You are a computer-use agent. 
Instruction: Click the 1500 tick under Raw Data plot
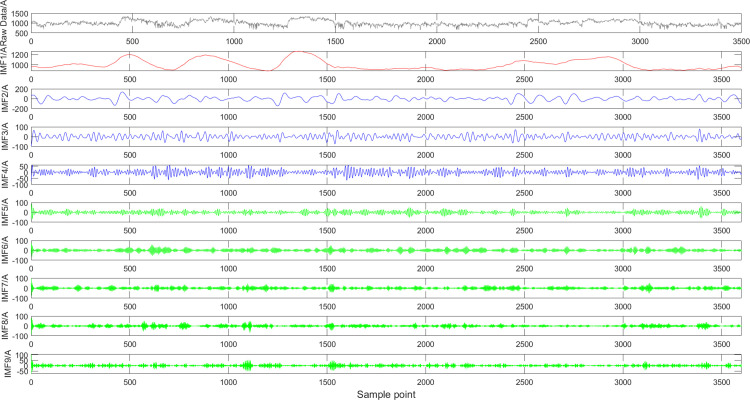[335, 42]
